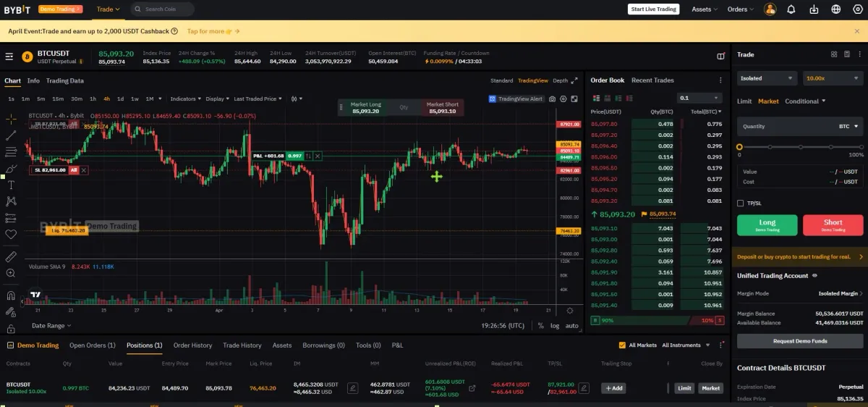
Task: Open the chart patterns tool
Action: tap(11, 201)
